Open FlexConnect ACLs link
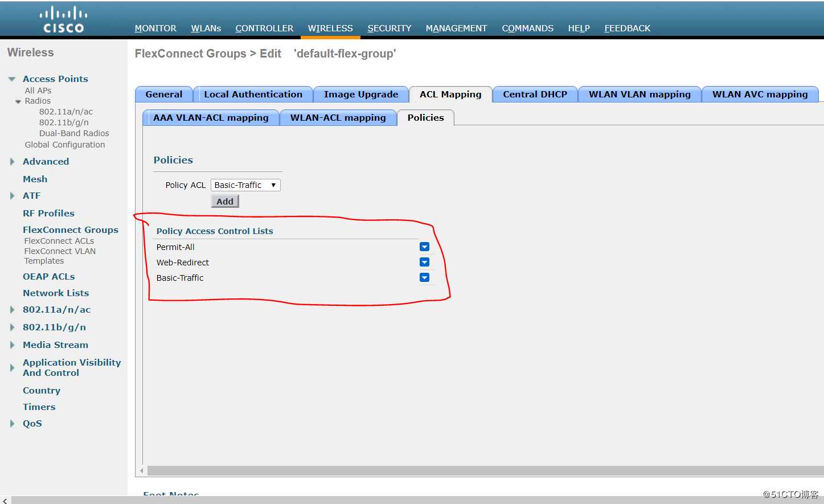This screenshot has width=824, height=504. tap(59, 241)
